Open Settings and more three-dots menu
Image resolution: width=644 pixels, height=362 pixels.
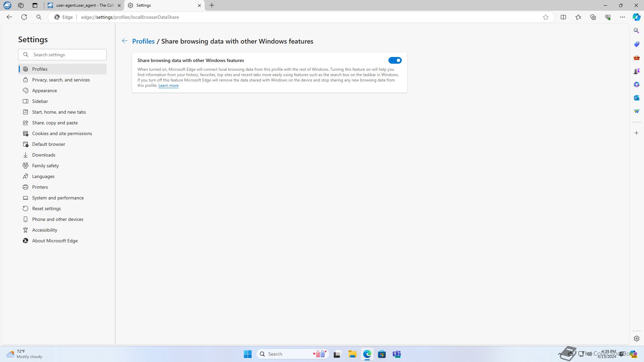point(623,17)
